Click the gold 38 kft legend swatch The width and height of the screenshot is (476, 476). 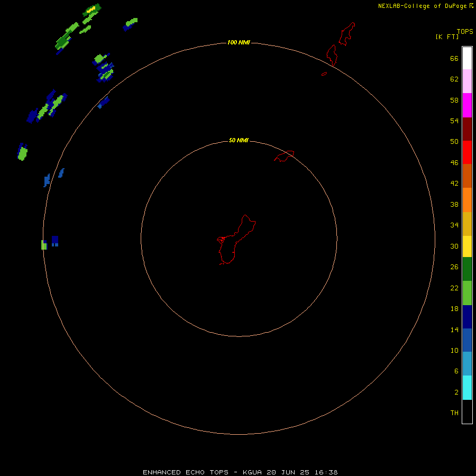point(467,224)
